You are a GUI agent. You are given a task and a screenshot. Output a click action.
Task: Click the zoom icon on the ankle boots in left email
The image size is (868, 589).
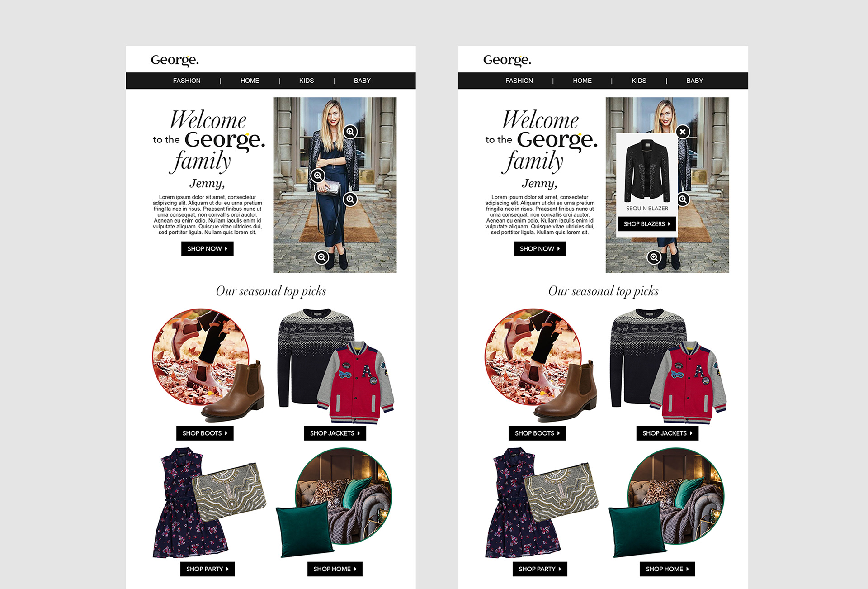click(321, 257)
